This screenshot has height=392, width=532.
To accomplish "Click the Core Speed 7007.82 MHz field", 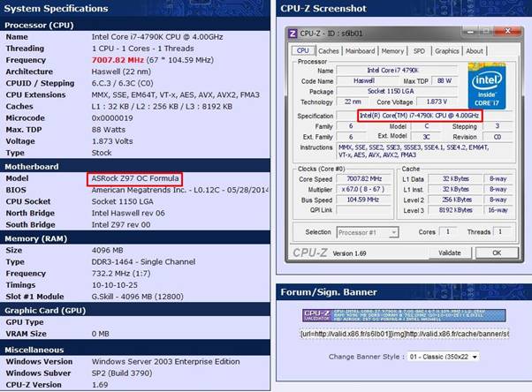I will (364, 179).
